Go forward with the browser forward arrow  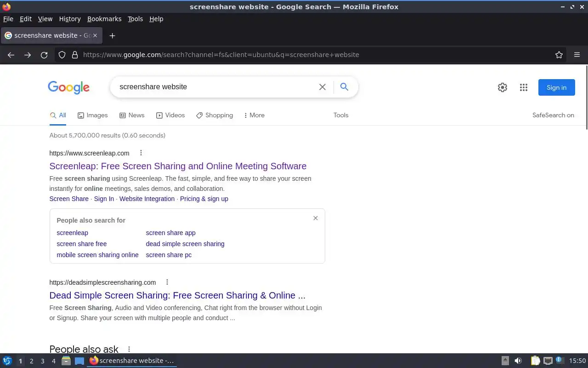click(x=28, y=55)
